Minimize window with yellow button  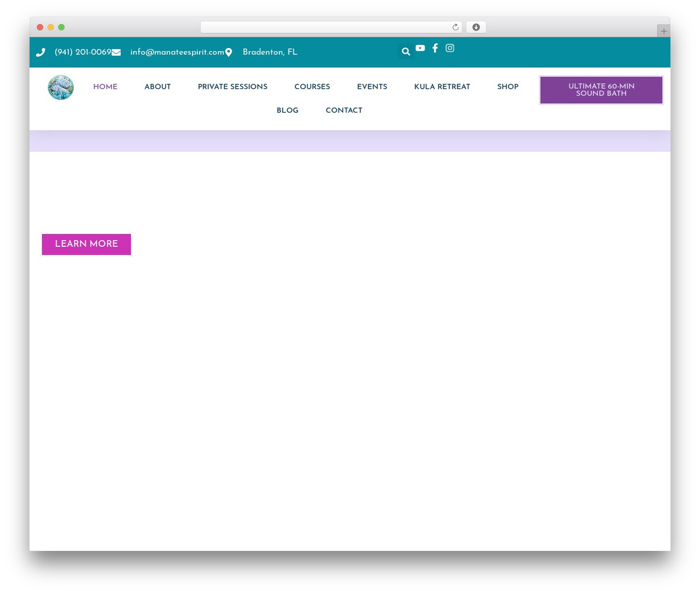coord(51,27)
